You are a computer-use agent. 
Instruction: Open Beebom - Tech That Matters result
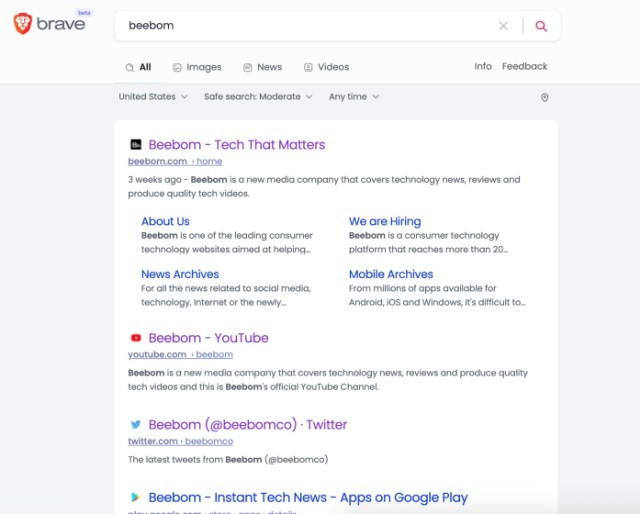tap(237, 145)
